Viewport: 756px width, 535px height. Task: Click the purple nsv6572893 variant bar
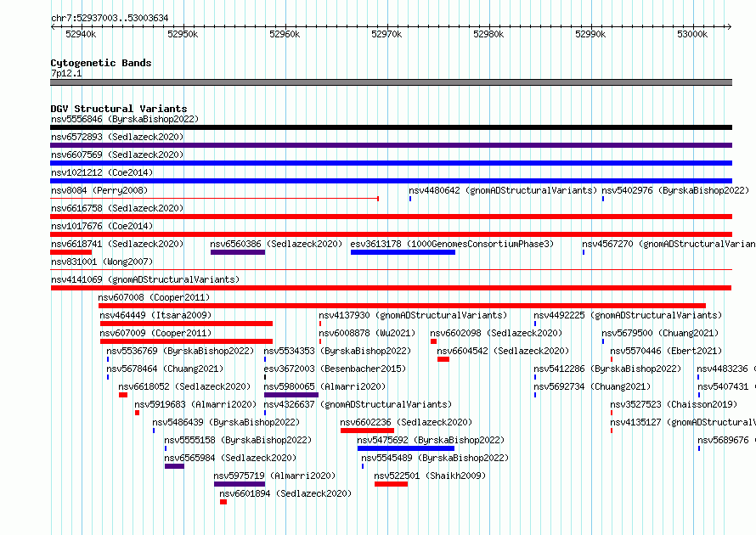point(391,145)
